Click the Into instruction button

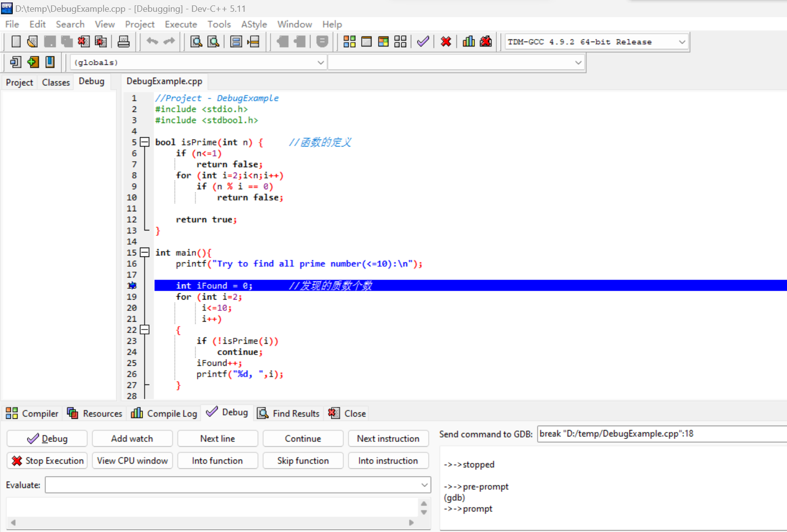388,460
